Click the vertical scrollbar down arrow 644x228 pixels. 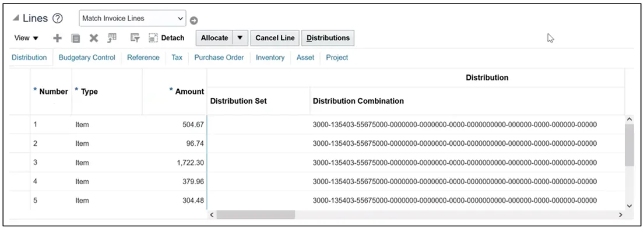[629, 205]
